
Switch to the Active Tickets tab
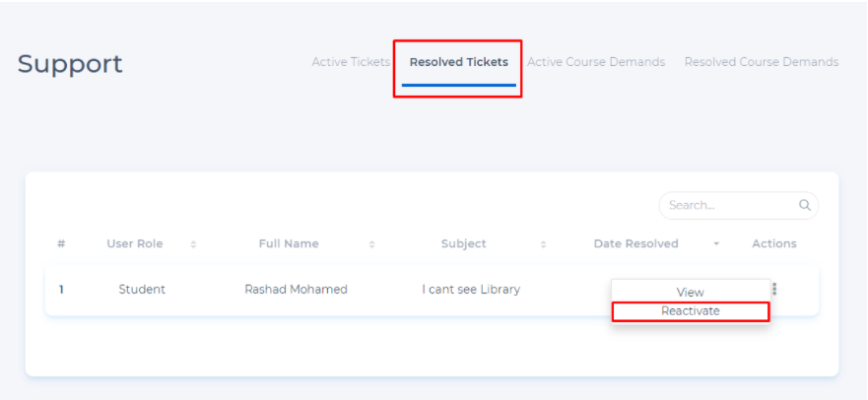(351, 62)
